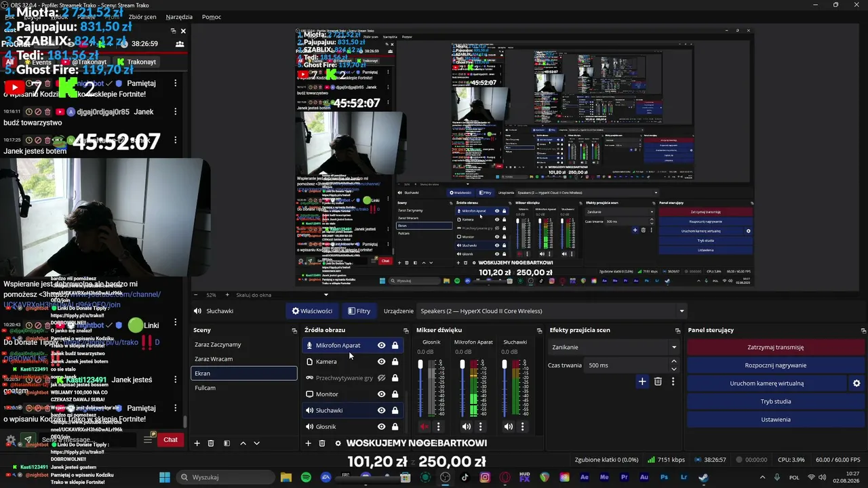
Task: Hide the Monitor source
Action: click(x=381, y=394)
